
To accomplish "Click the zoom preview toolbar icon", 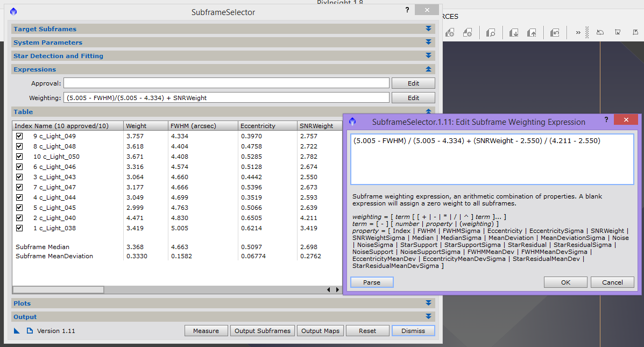I will point(491,33).
